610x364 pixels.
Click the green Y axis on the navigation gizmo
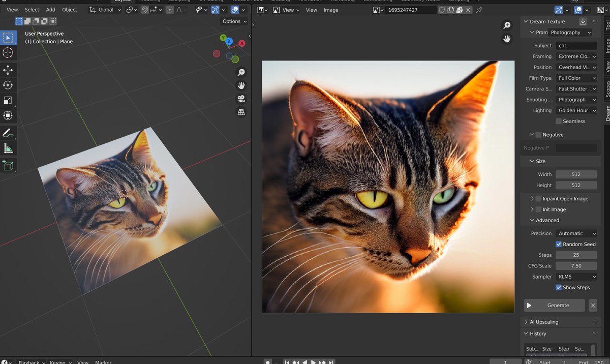coord(223,38)
